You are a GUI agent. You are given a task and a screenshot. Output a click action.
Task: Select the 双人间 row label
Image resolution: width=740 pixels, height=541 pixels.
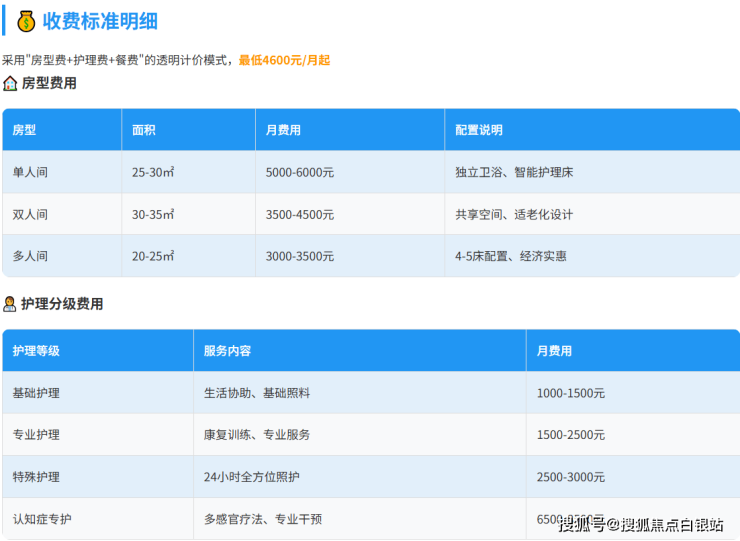tap(30, 214)
